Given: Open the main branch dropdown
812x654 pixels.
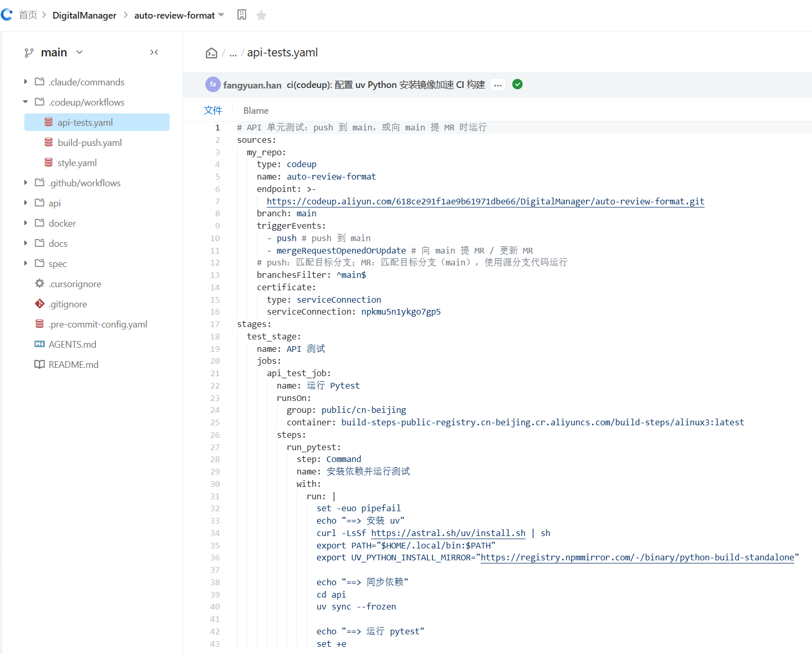Looking at the screenshot, I should click(x=79, y=52).
